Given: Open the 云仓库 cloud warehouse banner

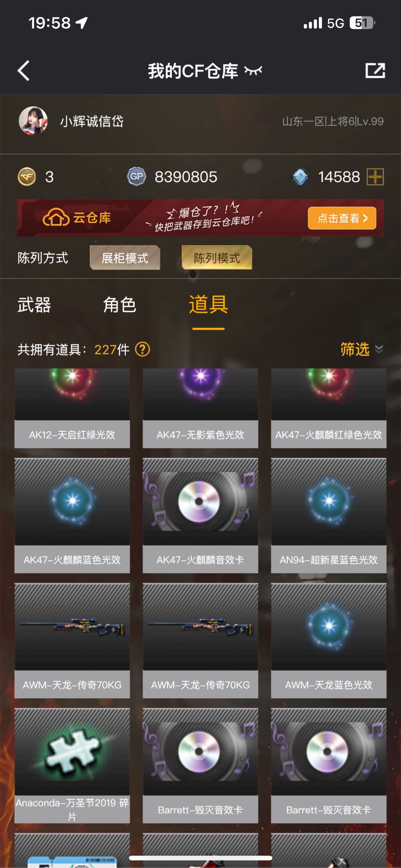Looking at the screenshot, I should click(200, 218).
